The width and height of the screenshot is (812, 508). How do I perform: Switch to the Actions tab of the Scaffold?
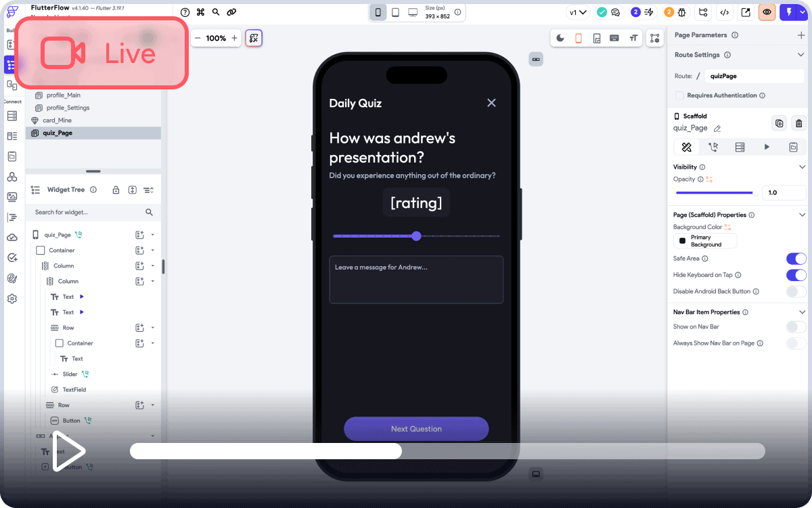click(713, 146)
